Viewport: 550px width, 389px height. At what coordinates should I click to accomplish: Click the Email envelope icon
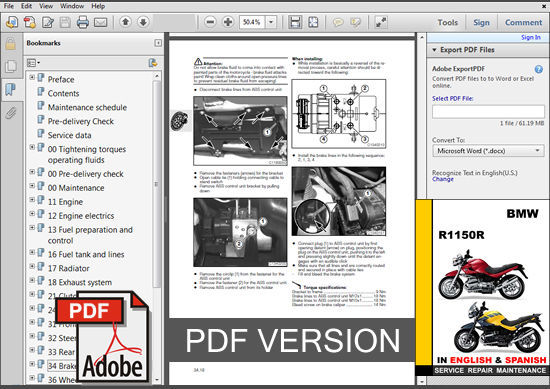(100, 22)
